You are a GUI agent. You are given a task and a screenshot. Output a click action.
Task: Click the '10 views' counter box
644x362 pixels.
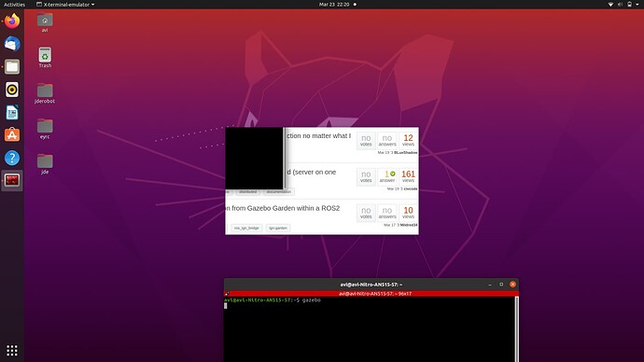coord(408,213)
